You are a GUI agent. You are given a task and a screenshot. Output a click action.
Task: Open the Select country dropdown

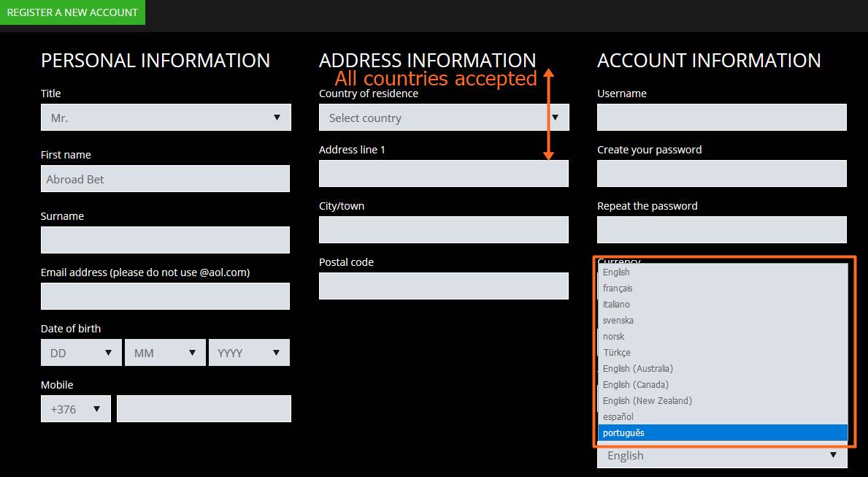[x=444, y=118]
